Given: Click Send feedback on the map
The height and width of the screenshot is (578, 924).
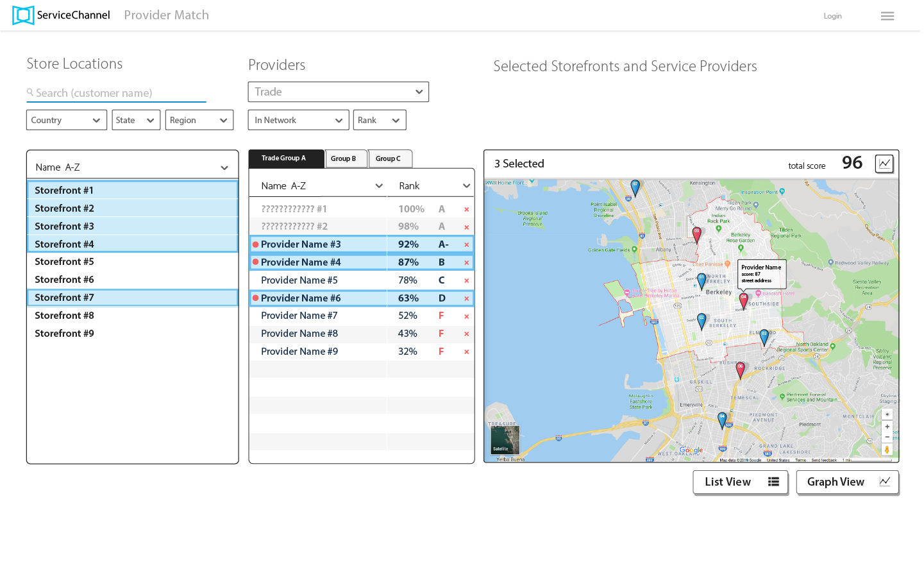Looking at the screenshot, I should click(x=824, y=460).
